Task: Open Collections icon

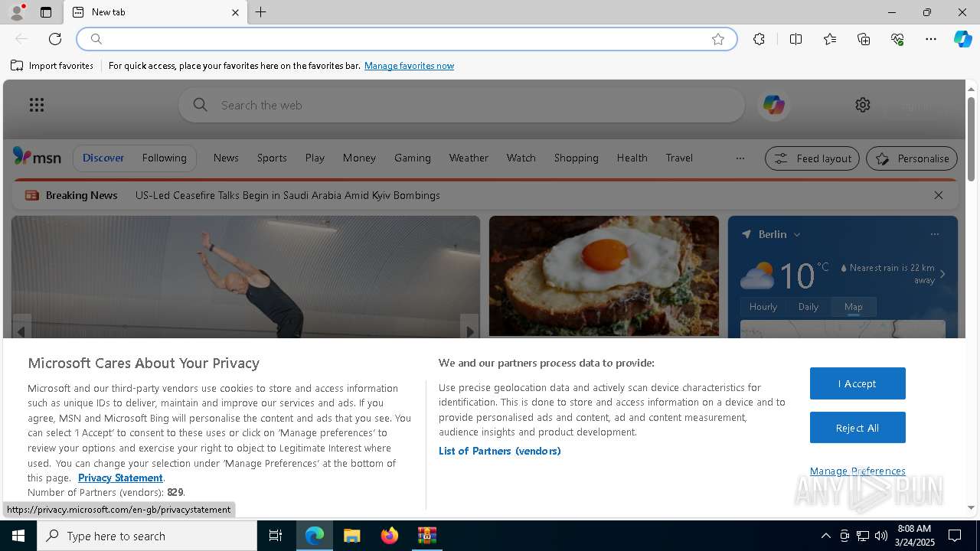Action: (x=864, y=39)
